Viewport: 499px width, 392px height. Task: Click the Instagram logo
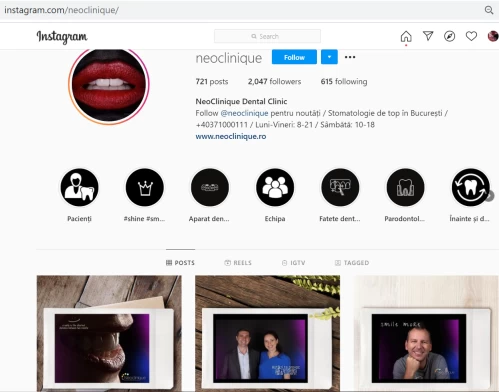tap(62, 37)
